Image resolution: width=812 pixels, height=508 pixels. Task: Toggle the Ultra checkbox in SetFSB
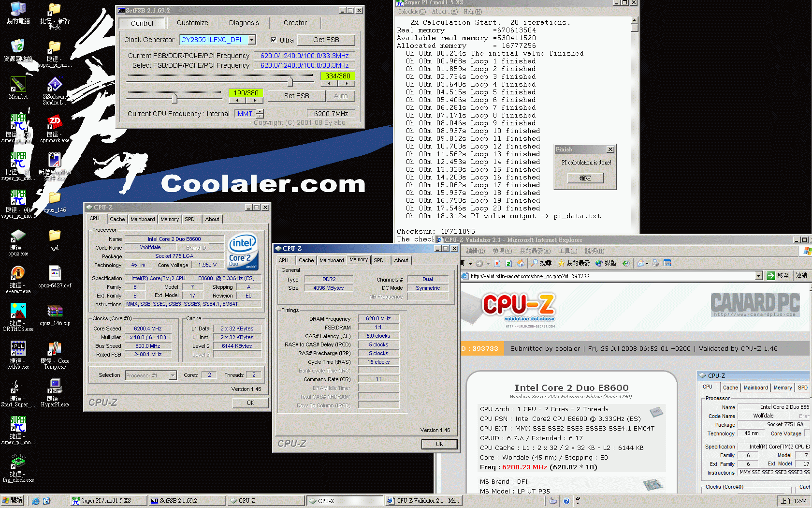pos(274,40)
